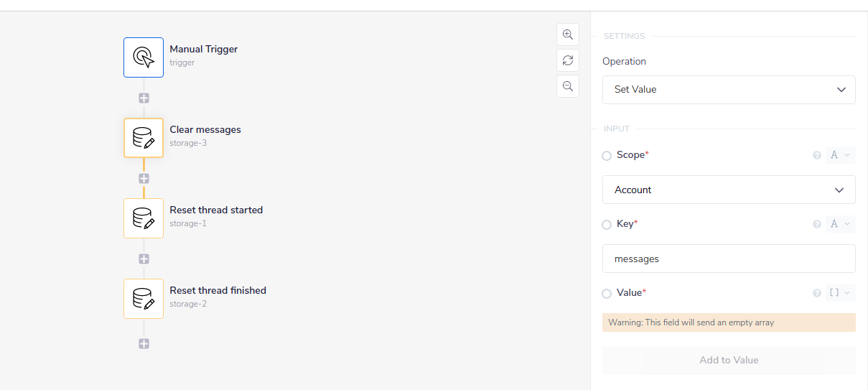
Task: Click the Manual Trigger node icon
Action: [x=144, y=57]
